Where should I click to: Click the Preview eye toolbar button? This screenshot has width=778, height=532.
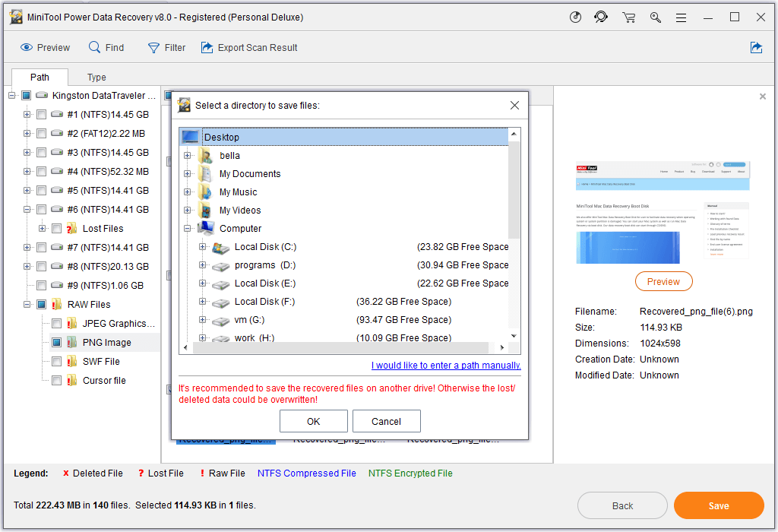coord(45,48)
